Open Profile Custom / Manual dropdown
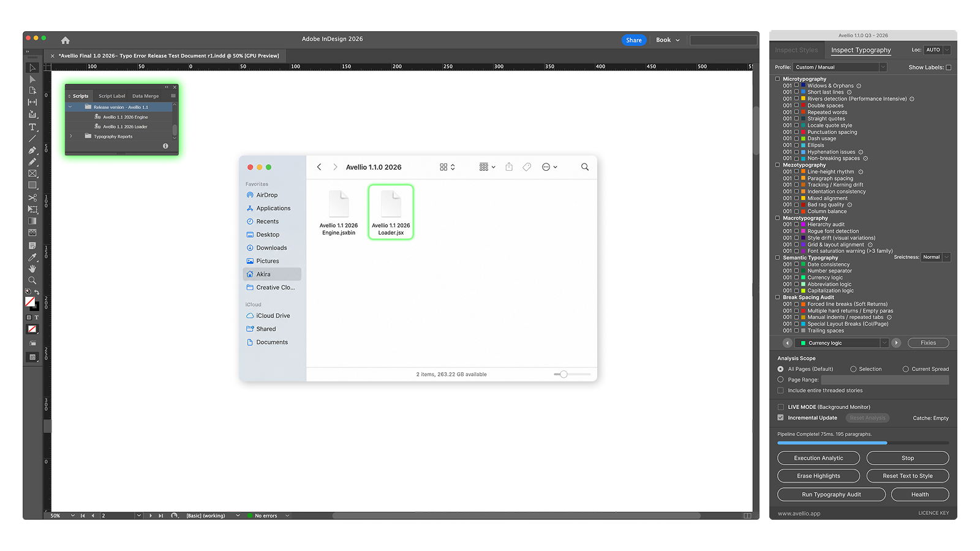980x551 pixels. click(x=840, y=67)
